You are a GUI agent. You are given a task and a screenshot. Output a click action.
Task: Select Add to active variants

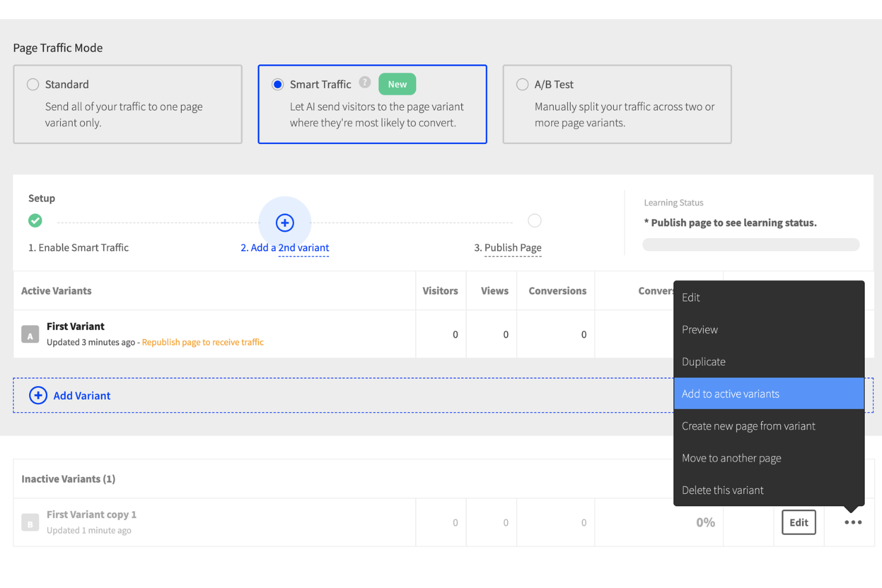click(x=731, y=393)
